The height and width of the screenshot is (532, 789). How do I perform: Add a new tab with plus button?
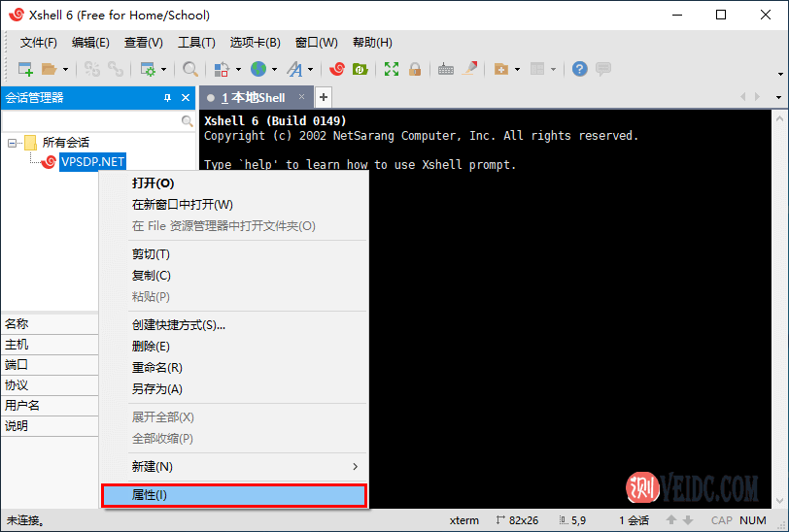point(324,97)
